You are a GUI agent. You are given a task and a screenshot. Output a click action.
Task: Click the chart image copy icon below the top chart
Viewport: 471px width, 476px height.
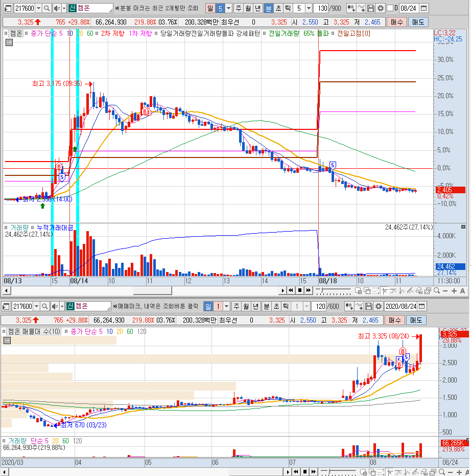pos(428,291)
